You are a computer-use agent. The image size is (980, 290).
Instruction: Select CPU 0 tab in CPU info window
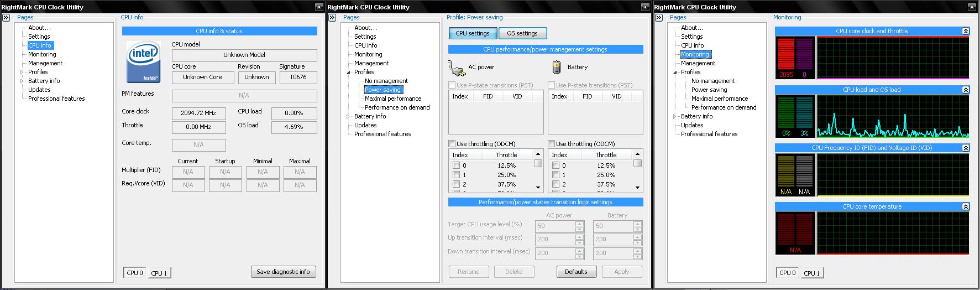coord(135,273)
